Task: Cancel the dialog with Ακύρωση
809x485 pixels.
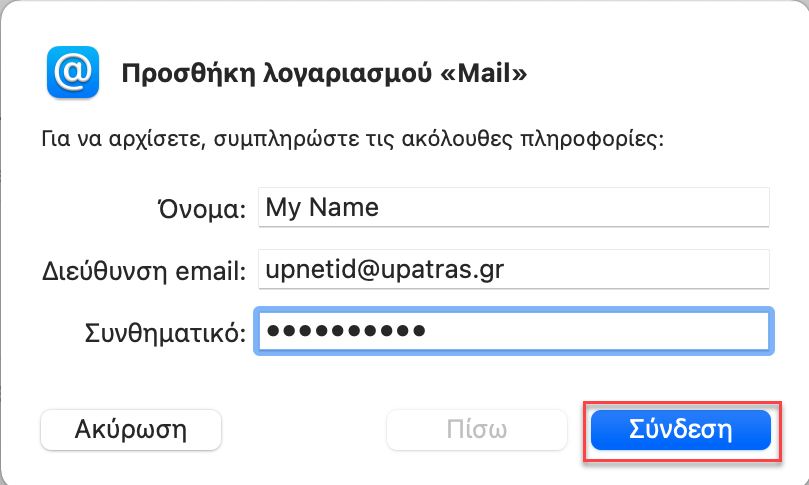Action: point(131,430)
